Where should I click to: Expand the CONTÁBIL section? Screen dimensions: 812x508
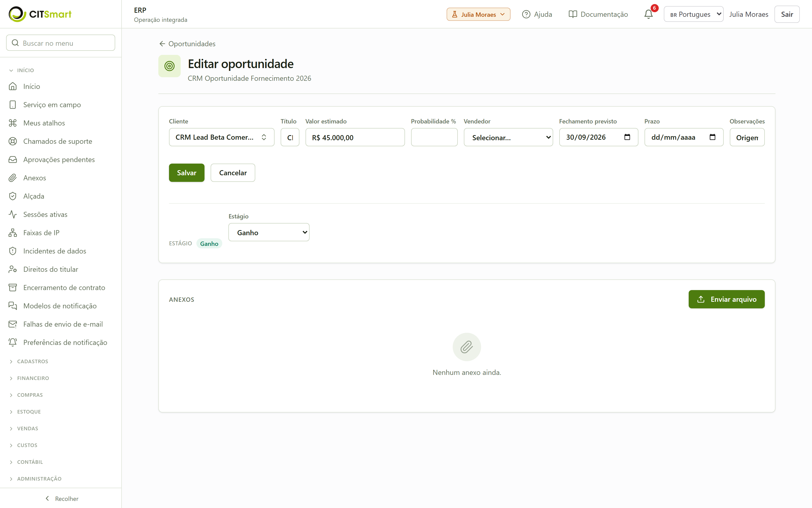point(26,462)
